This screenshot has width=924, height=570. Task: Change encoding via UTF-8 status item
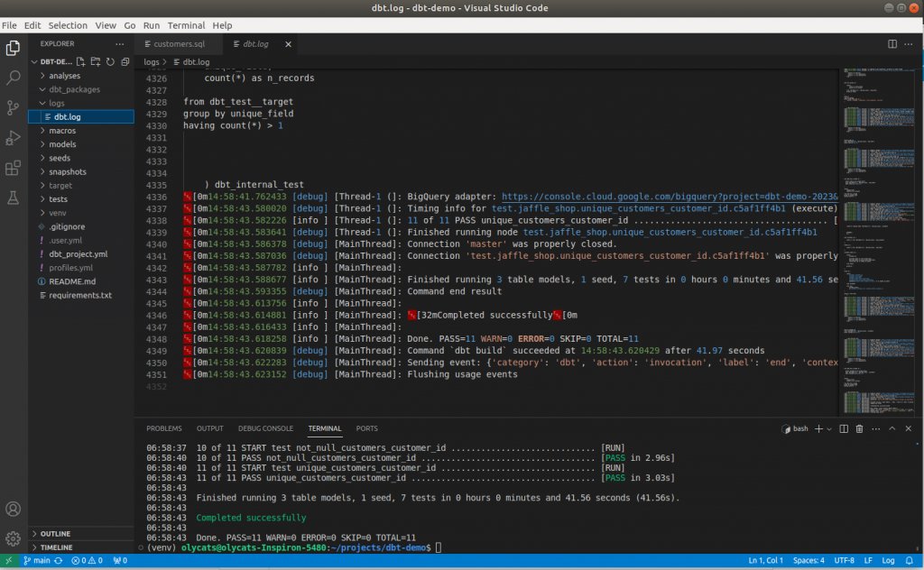[x=844, y=561]
